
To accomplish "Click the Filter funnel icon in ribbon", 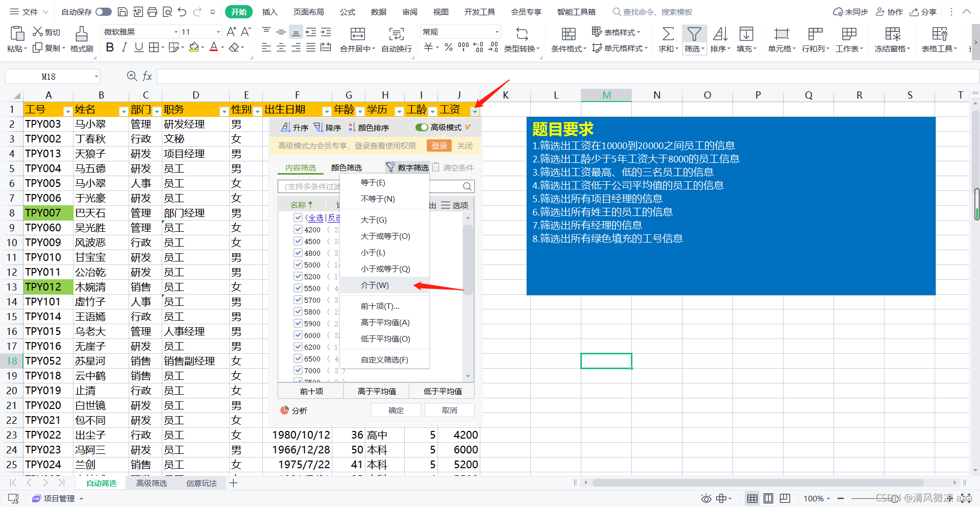I will pyautogui.click(x=694, y=34).
